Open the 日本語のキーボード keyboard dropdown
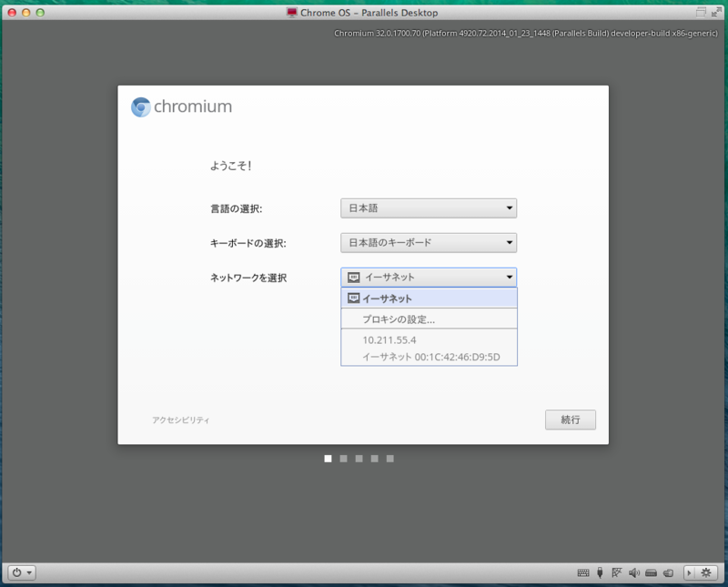728x587 pixels. 429,242
